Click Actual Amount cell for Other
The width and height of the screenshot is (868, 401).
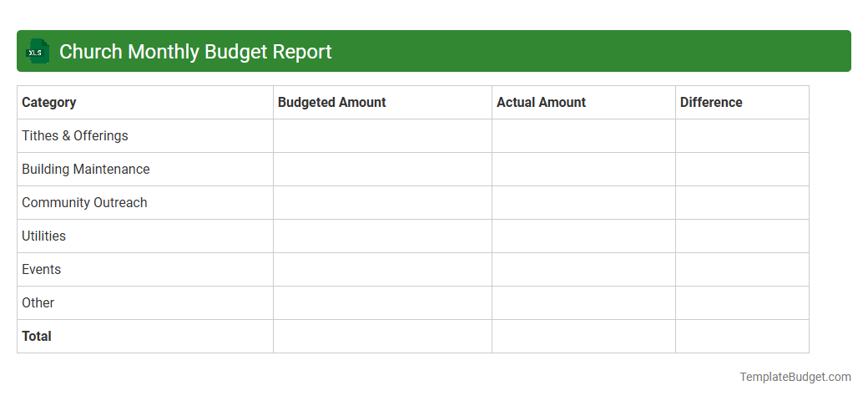pyautogui.click(x=583, y=303)
